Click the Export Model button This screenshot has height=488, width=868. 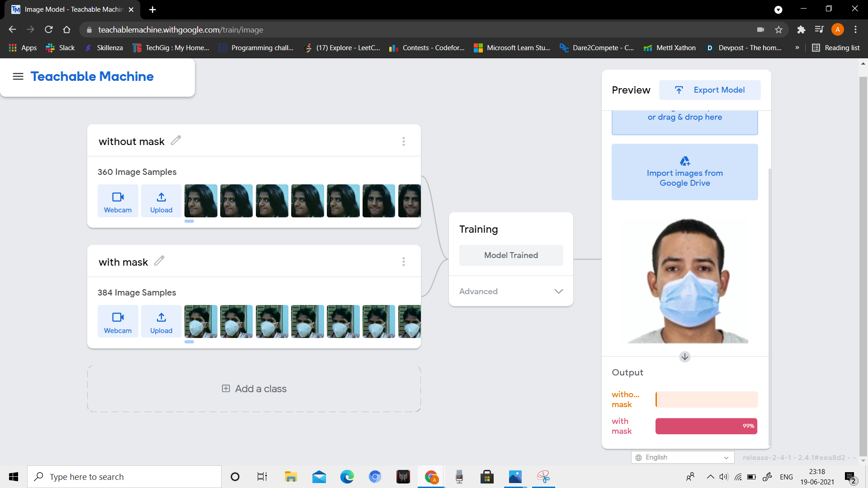(710, 90)
